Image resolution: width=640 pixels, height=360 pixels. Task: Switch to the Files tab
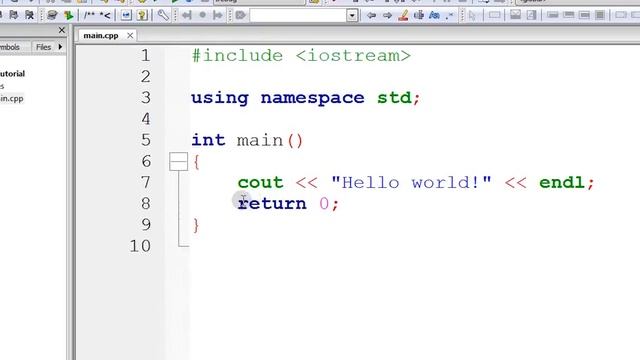[x=43, y=47]
